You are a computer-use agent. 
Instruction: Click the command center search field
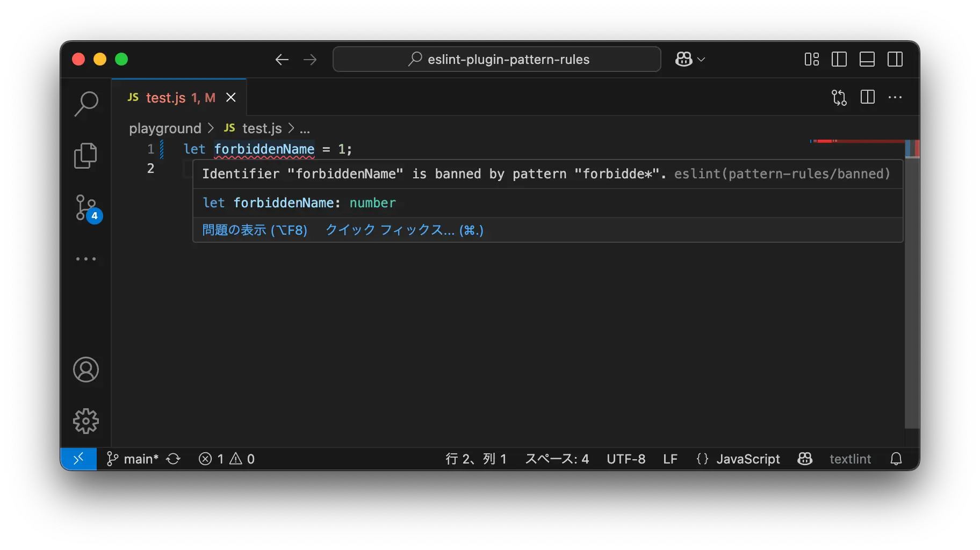pyautogui.click(x=497, y=59)
